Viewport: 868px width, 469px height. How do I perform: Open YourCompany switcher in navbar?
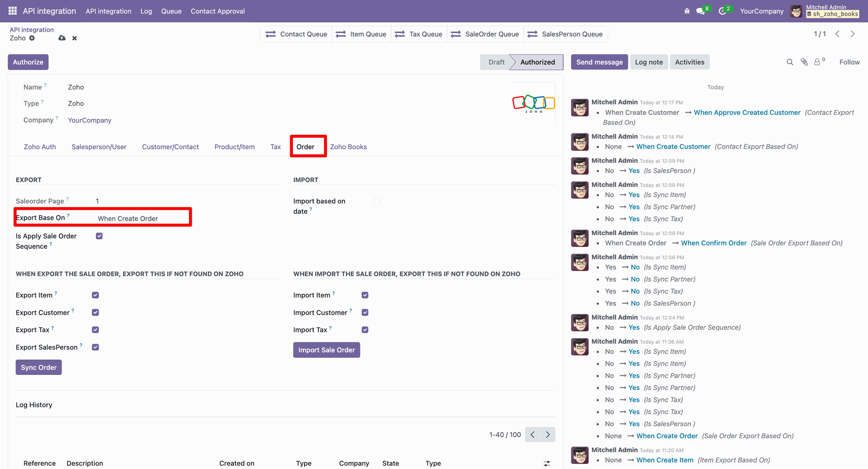761,11
